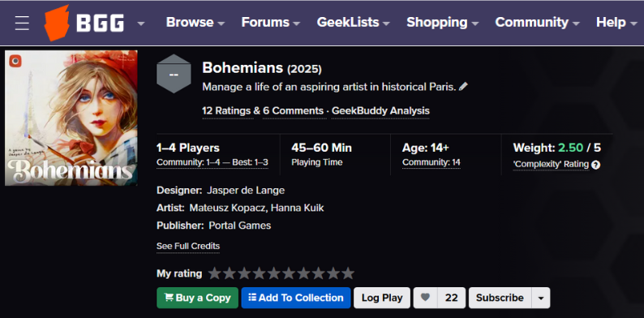Click the camera icon on the cover
This screenshot has width=644, height=318.
point(15,61)
